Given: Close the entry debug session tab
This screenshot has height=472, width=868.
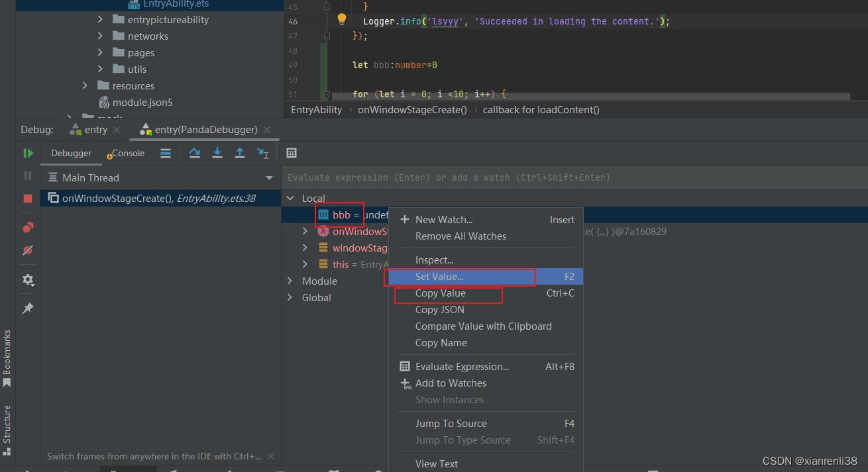Looking at the screenshot, I should pyautogui.click(x=117, y=130).
